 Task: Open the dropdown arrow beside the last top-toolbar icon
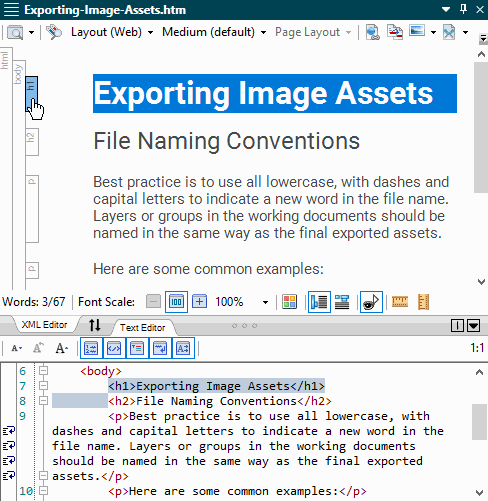465,32
